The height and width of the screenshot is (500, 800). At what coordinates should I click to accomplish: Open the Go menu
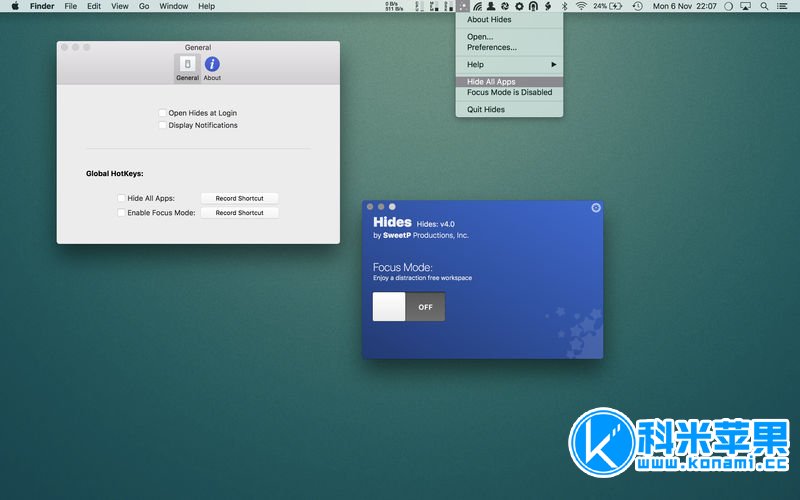pos(144,6)
